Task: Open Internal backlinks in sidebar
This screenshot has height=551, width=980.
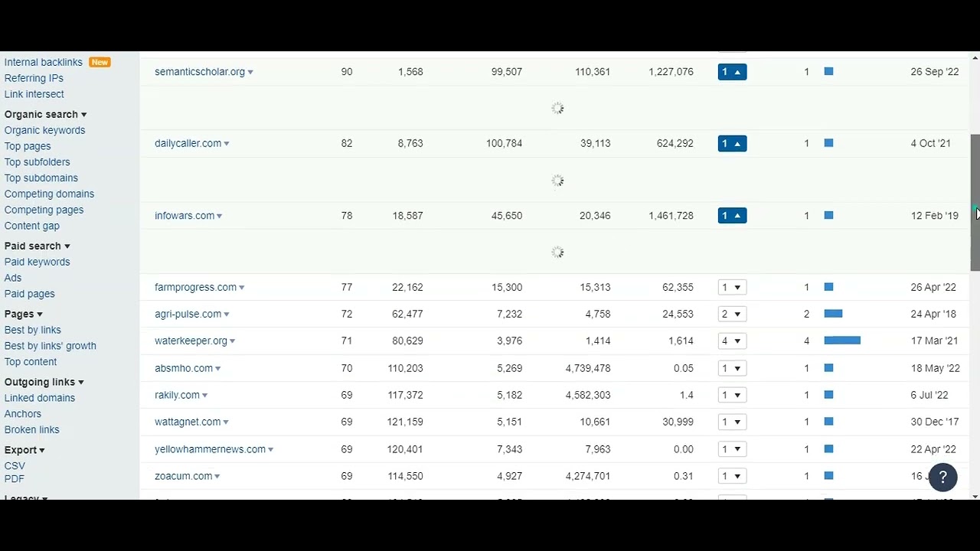Action: coord(44,63)
